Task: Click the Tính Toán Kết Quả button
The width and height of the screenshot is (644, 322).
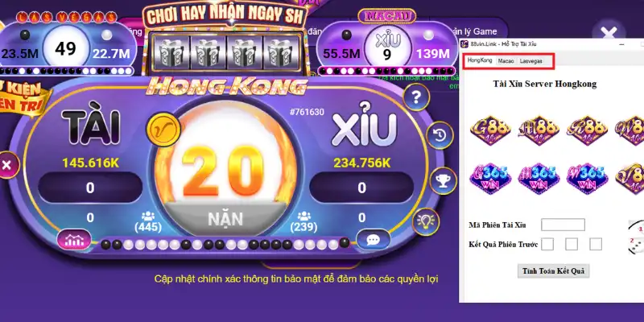Action: [553, 271]
